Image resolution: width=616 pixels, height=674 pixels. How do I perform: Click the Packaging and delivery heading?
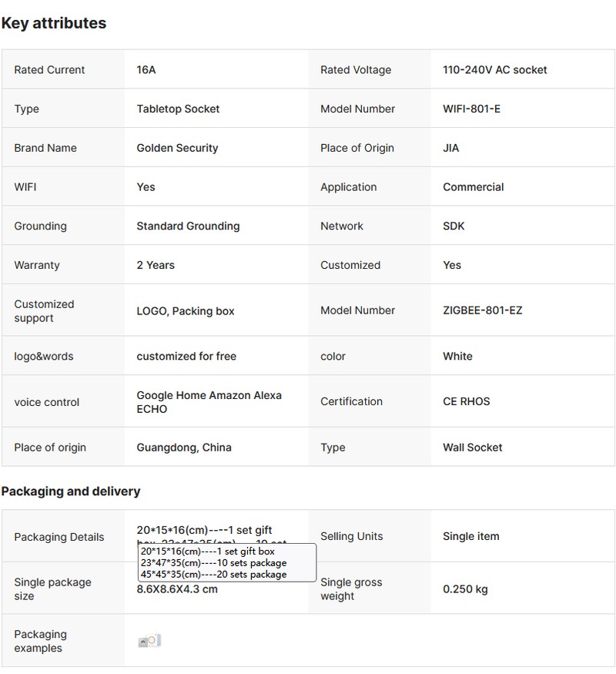point(71,491)
